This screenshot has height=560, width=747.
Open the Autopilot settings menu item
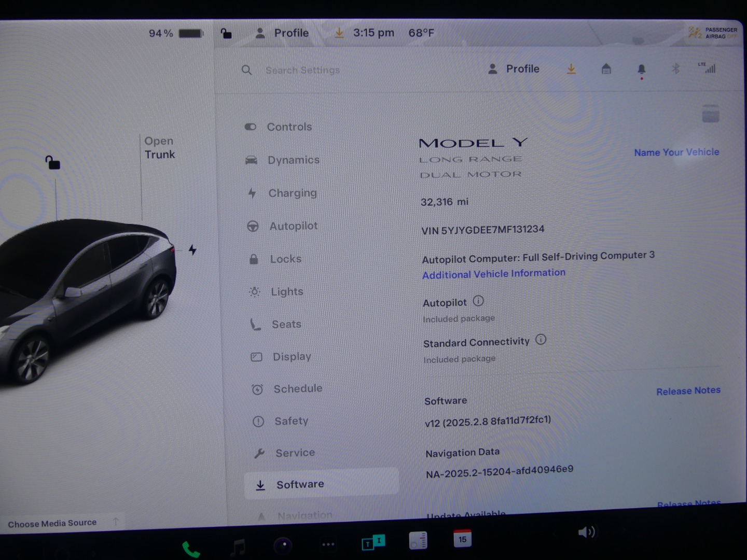[293, 226]
